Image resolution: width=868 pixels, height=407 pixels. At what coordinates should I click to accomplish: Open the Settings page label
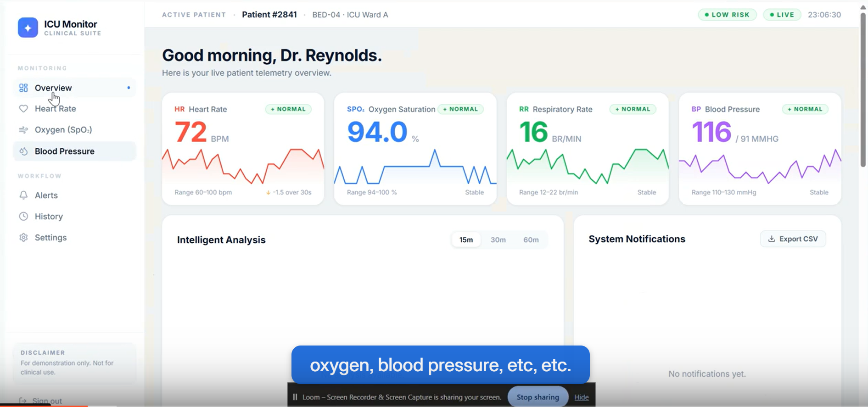point(51,237)
